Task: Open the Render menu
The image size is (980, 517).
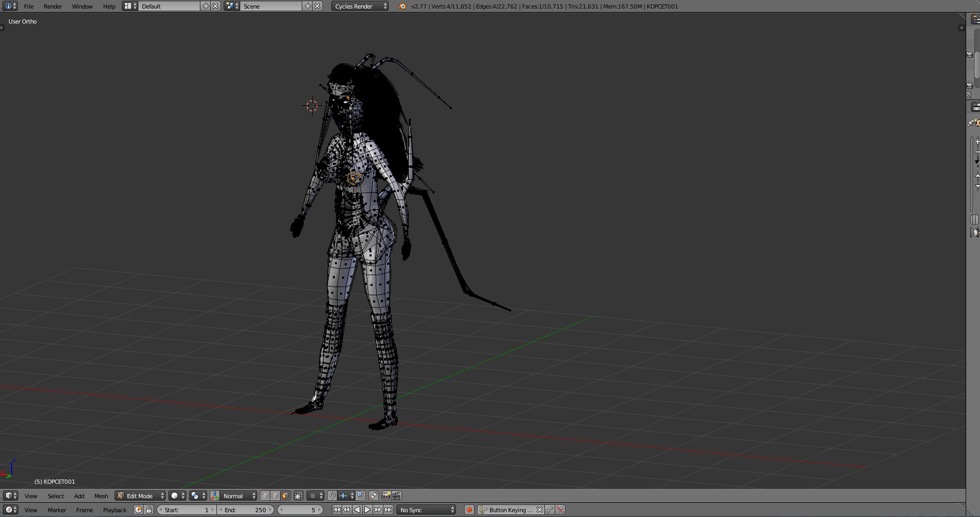Action: (53, 6)
